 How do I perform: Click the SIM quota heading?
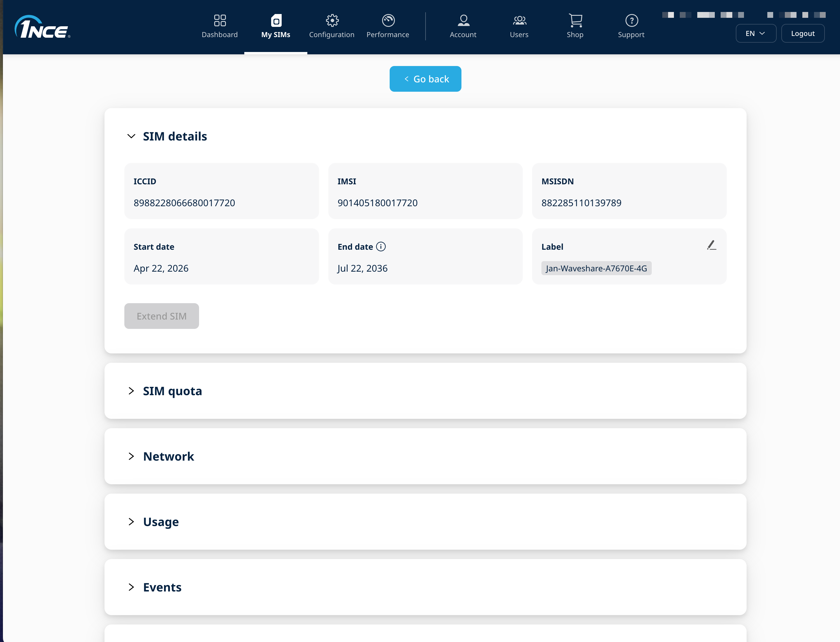[x=172, y=391]
